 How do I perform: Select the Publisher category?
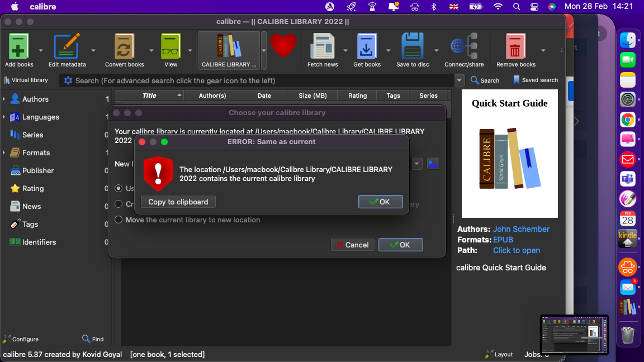38,171
